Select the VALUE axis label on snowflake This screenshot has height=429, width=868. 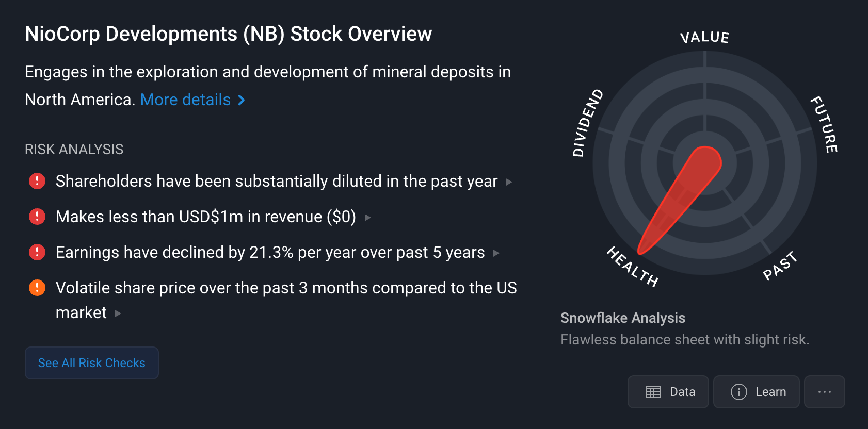pos(704,37)
